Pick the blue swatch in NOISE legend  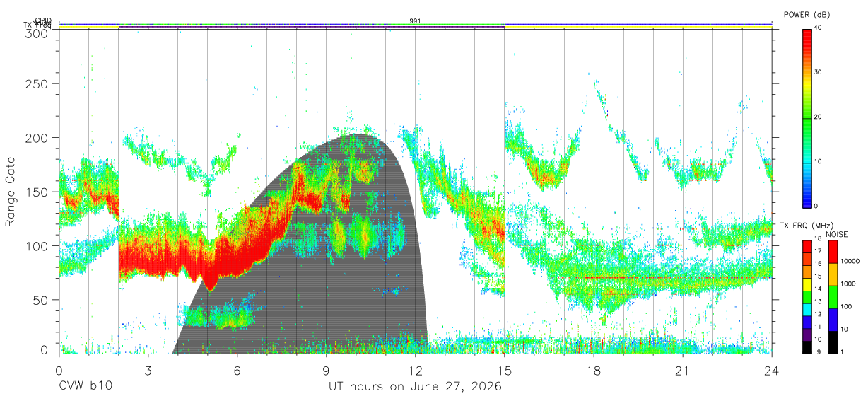(833, 320)
